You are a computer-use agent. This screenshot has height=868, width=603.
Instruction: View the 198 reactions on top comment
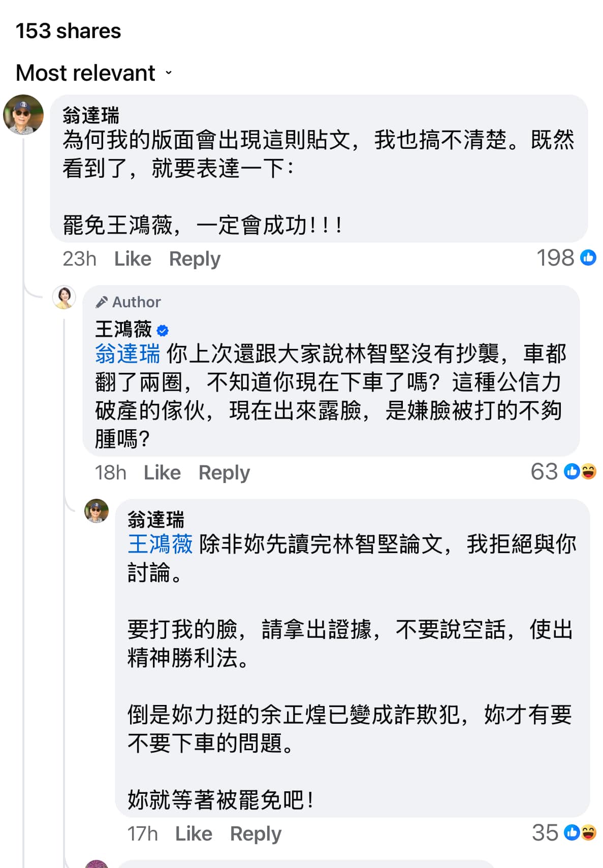click(x=565, y=258)
